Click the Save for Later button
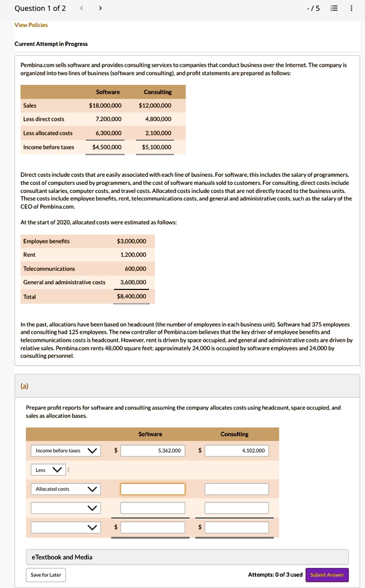 point(46,575)
